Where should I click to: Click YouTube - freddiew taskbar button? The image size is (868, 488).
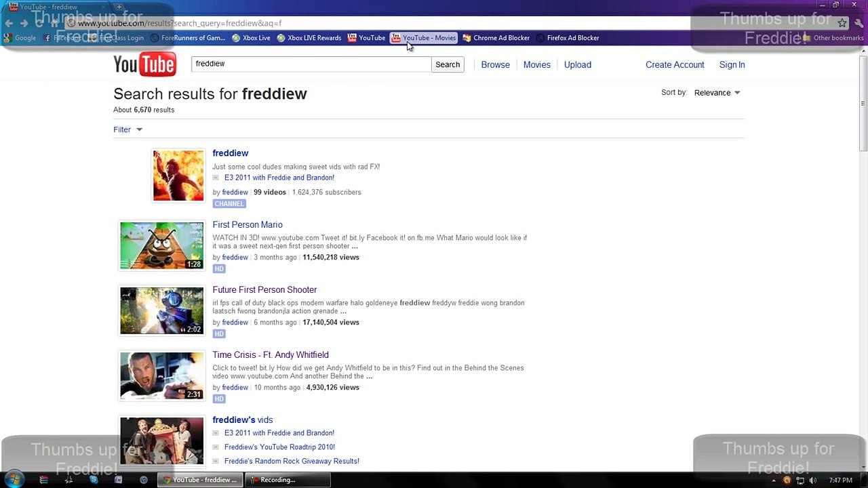(x=200, y=480)
